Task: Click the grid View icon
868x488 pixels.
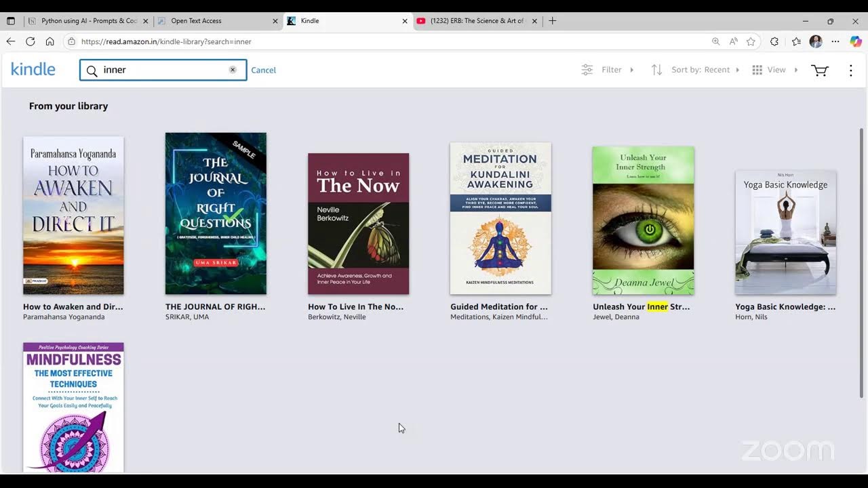Action: [x=757, y=70]
